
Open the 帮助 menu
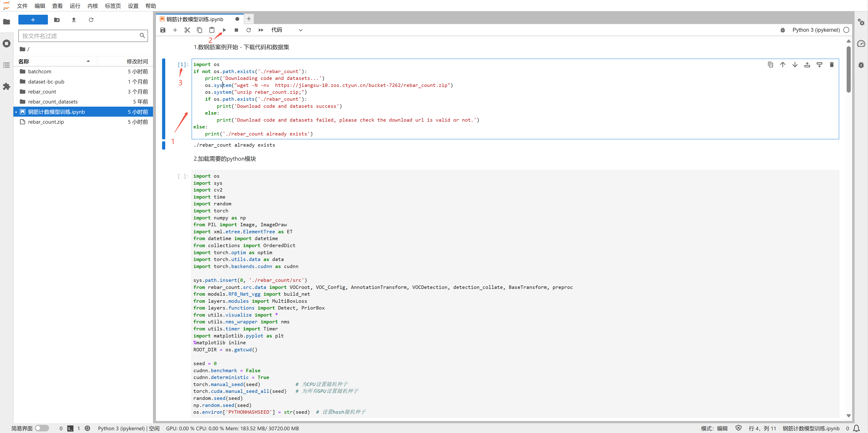[x=151, y=6]
